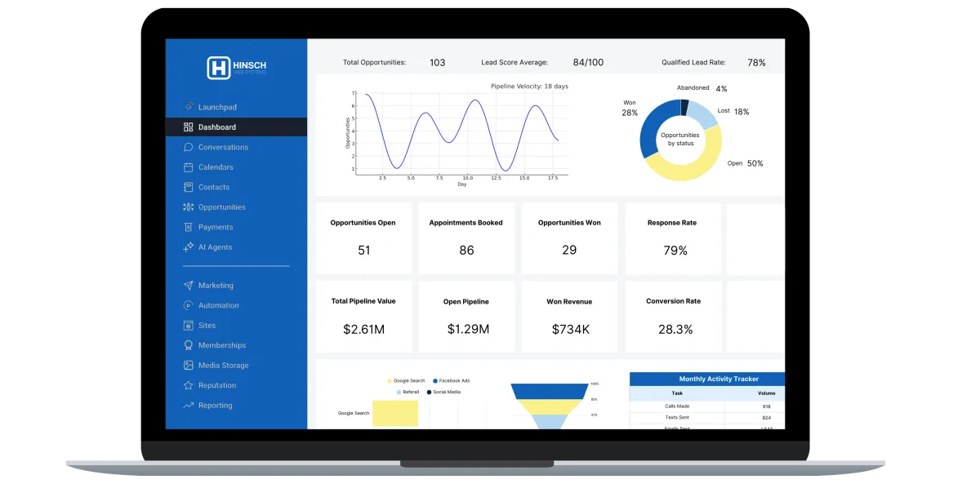Select the AI Agents sparkle icon
The width and height of the screenshot is (980, 484).
[188, 247]
